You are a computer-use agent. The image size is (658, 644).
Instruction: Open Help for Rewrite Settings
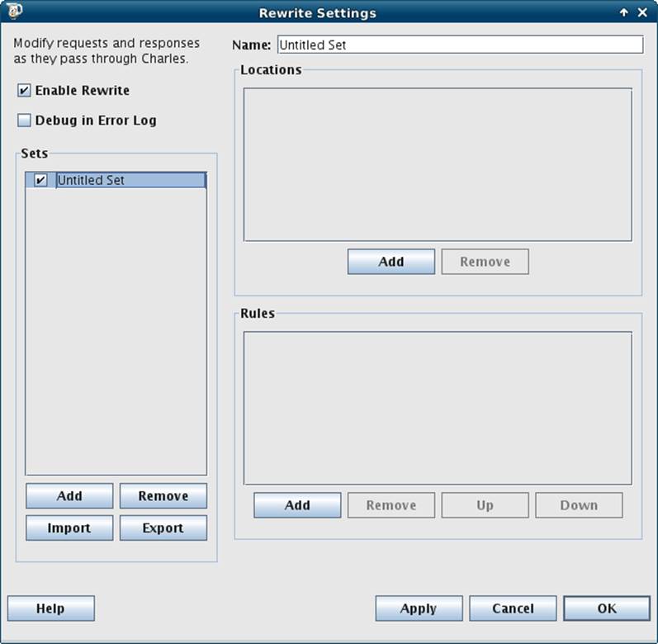[51, 608]
